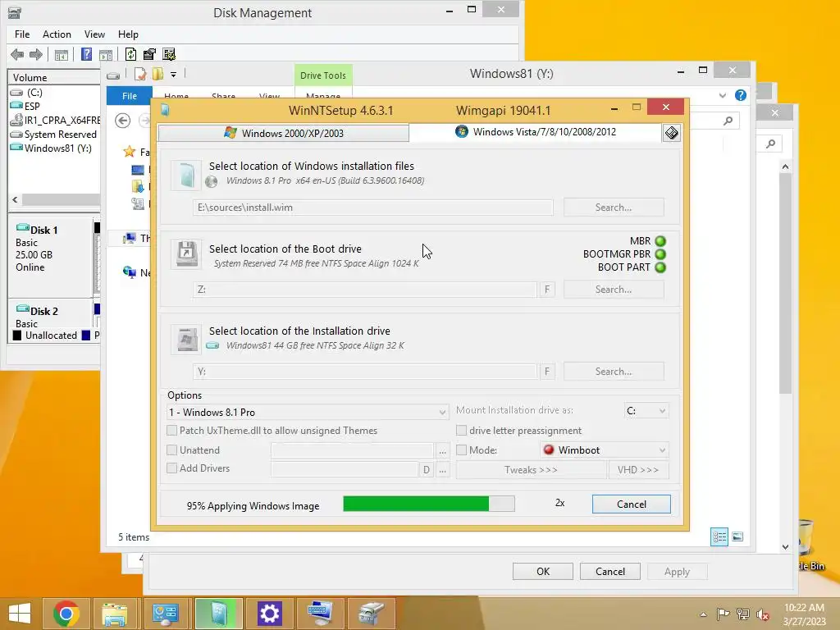Click the volume icon in system tray
Screen dimensions: 840x630
coord(763,614)
